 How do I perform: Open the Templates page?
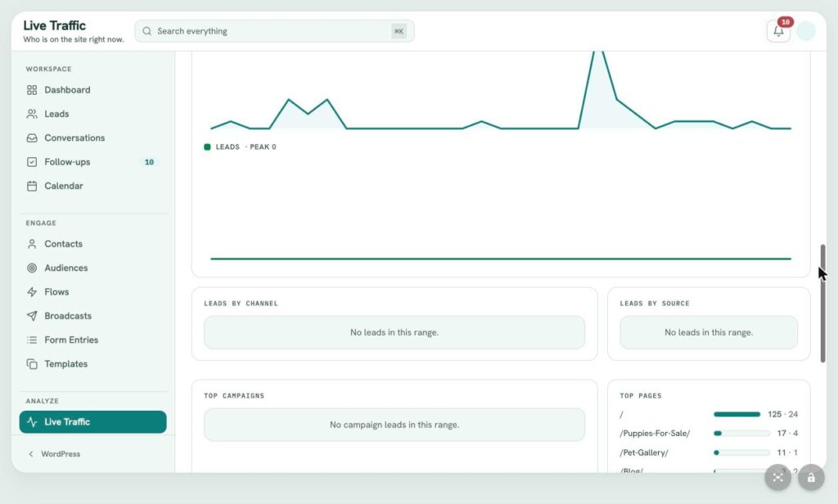[x=93, y=364]
